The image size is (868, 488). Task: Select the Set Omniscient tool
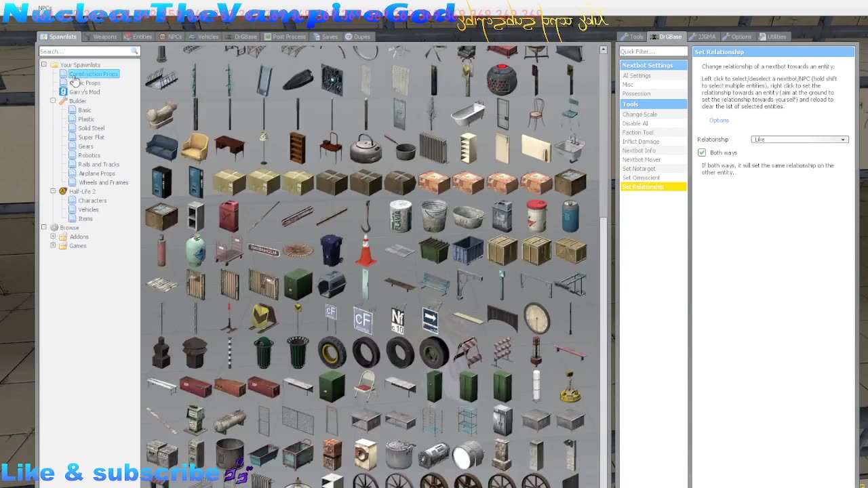point(654,178)
